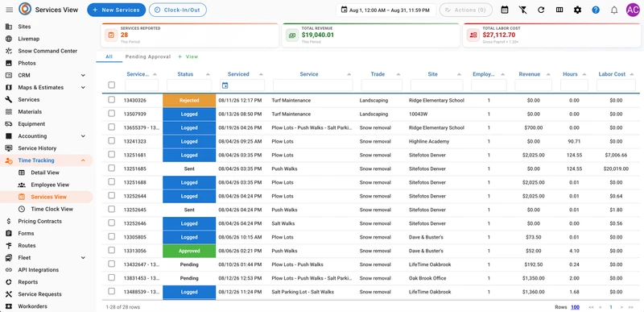Select the row 13313056 checkbox
The height and width of the screenshot is (312, 644).
(x=111, y=250)
